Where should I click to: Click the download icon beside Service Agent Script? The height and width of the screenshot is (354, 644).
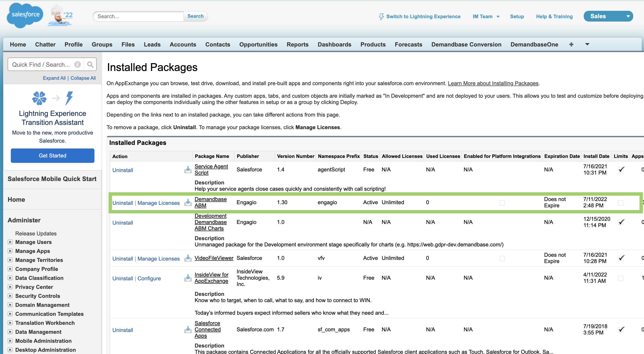(188, 170)
